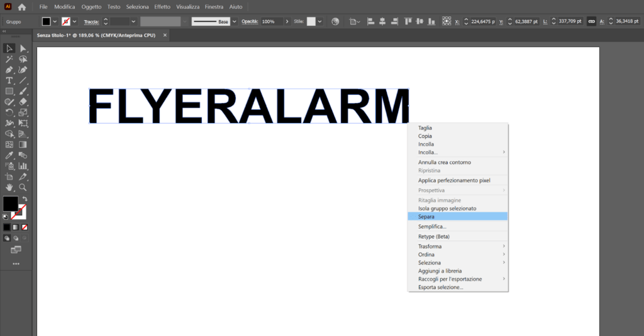Click Semplifica... in the context menu
The image size is (644, 336).
(x=432, y=227)
